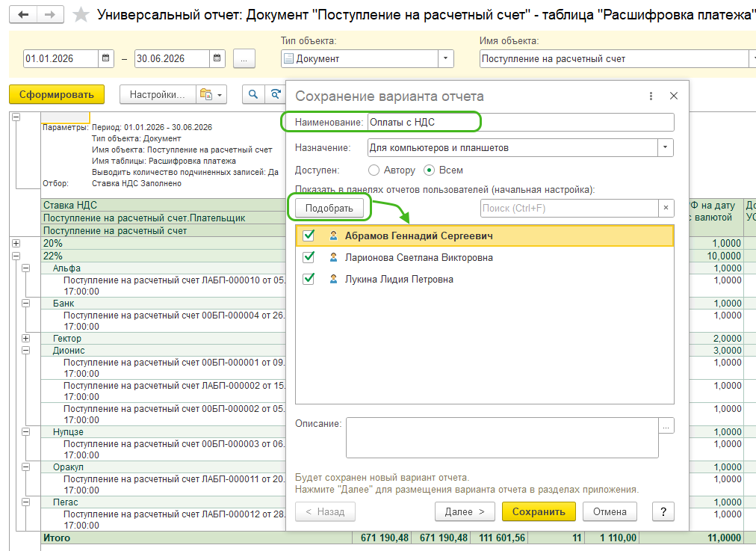Open period selection ellipsis button
The width and height of the screenshot is (756, 551).
pyautogui.click(x=244, y=59)
